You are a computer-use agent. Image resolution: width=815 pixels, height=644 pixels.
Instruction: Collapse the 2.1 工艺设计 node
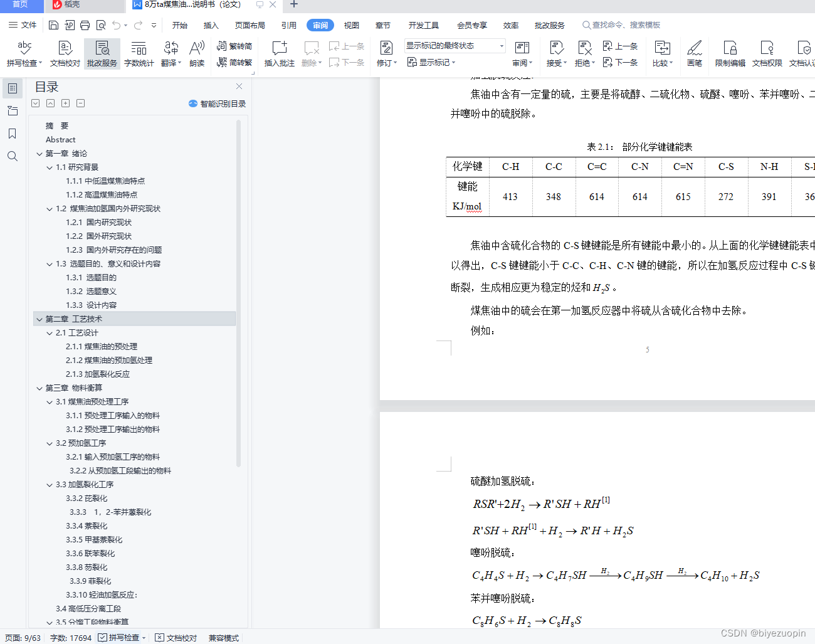pyautogui.click(x=50, y=333)
